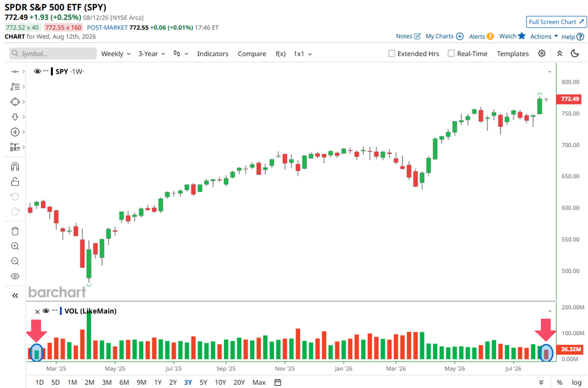Screen dimensions: 588x388
Task: Open the numbered wave count tool
Action: coord(15,132)
